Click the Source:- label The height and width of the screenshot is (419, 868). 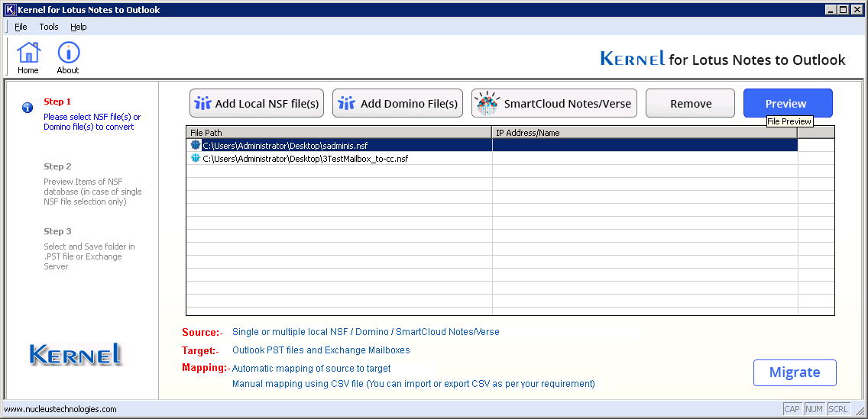[202, 332]
